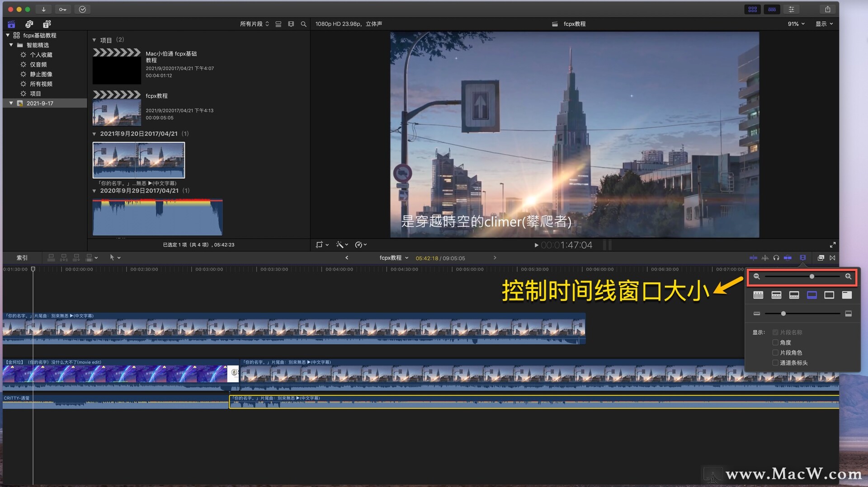Screen dimensions: 868x487
Task: Enable the 片段角色 checkbox
Action: [x=775, y=352]
